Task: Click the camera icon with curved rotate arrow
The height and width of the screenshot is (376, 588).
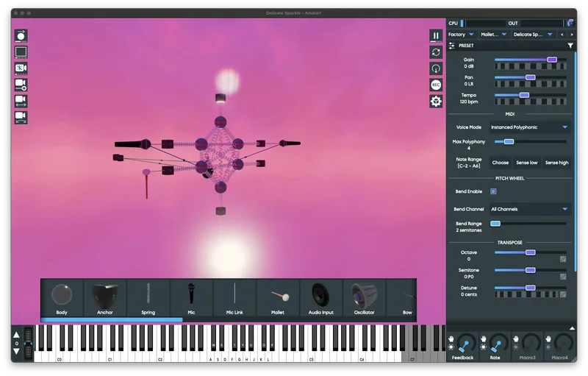Action: pyautogui.click(x=21, y=118)
